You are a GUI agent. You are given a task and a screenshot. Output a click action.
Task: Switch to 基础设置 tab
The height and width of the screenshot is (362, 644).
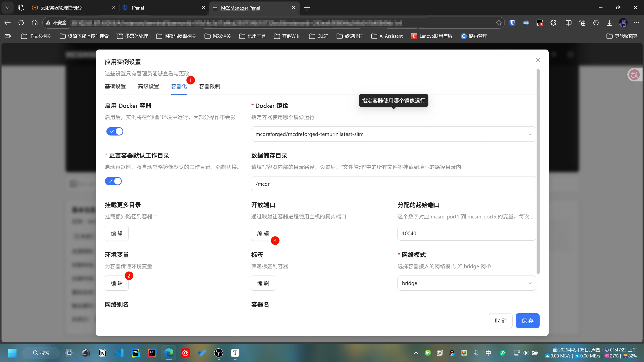[115, 86]
